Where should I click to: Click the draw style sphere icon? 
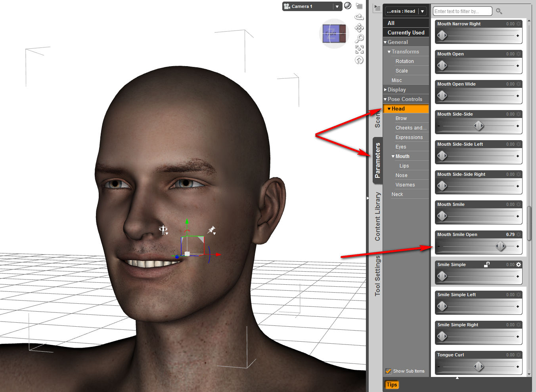pyautogui.click(x=348, y=6)
